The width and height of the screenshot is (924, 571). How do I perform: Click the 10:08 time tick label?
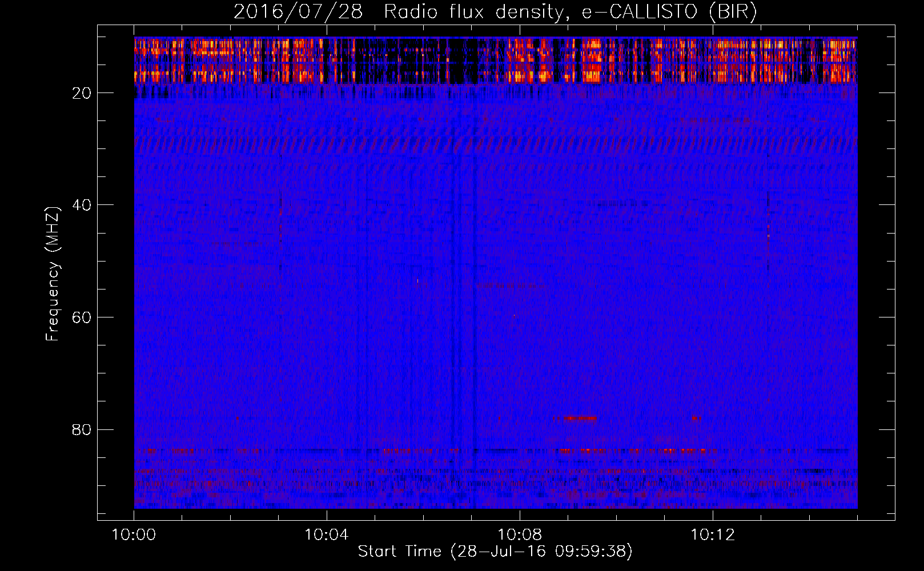point(520,535)
